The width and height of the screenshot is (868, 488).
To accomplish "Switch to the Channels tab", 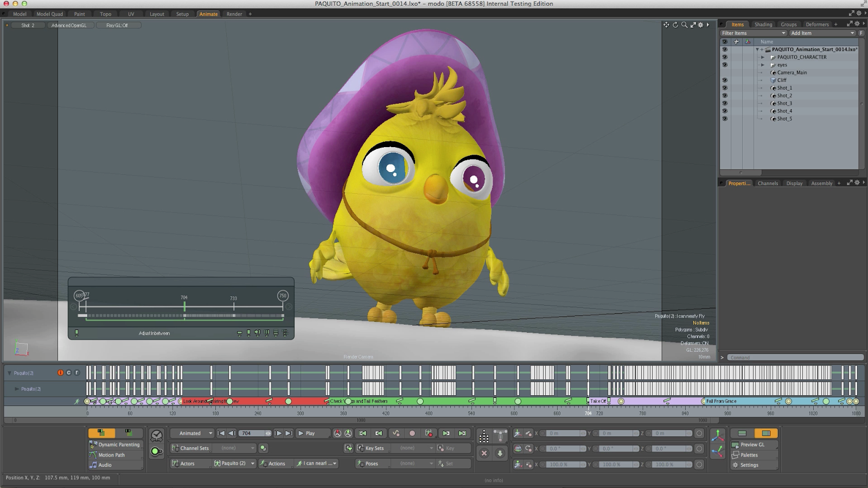I will pos(768,183).
